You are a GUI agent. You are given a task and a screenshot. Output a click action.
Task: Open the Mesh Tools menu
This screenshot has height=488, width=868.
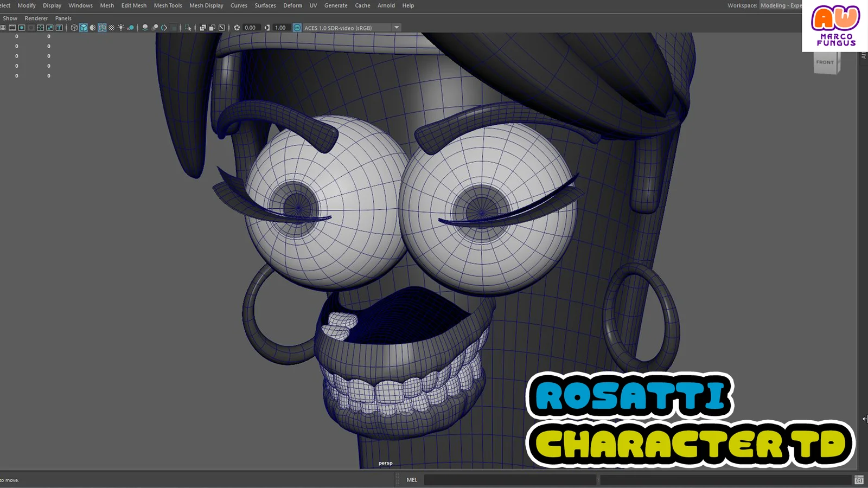tap(168, 5)
